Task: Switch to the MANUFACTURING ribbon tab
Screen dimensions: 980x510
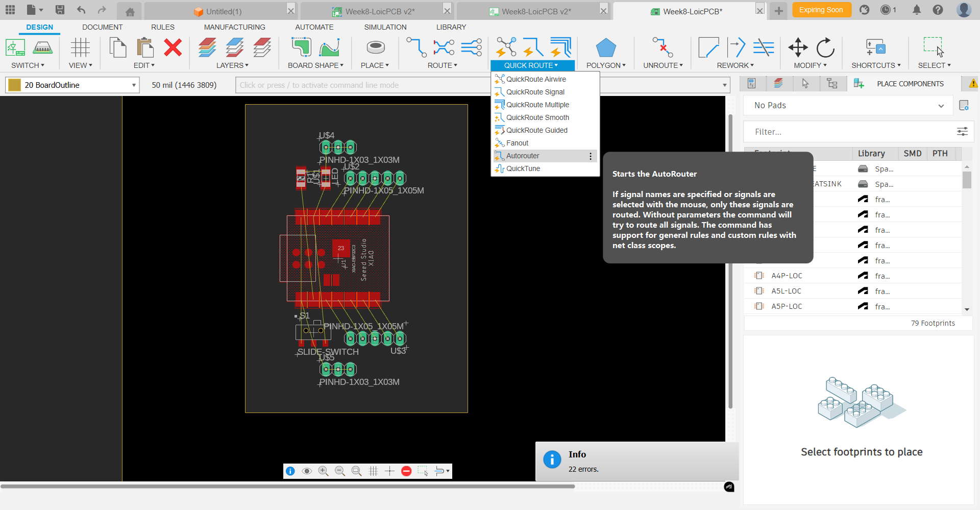Action: coord(234,27)
